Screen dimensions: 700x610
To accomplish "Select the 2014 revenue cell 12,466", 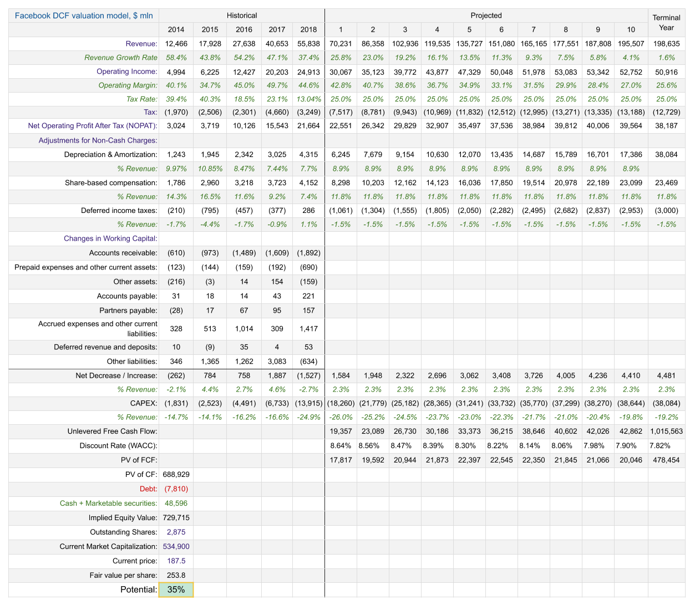I will click(x=176, y=44).
